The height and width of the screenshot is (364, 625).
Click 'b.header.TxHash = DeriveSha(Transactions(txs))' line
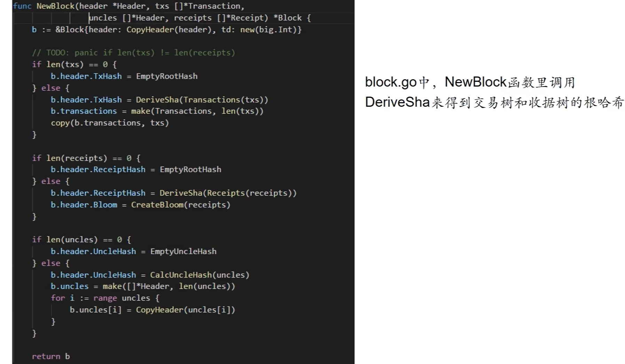[x=159, y=100]
